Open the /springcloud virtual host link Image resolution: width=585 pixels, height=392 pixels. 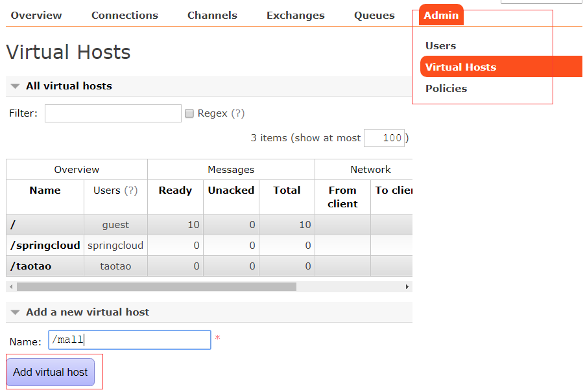coord(45,246)
